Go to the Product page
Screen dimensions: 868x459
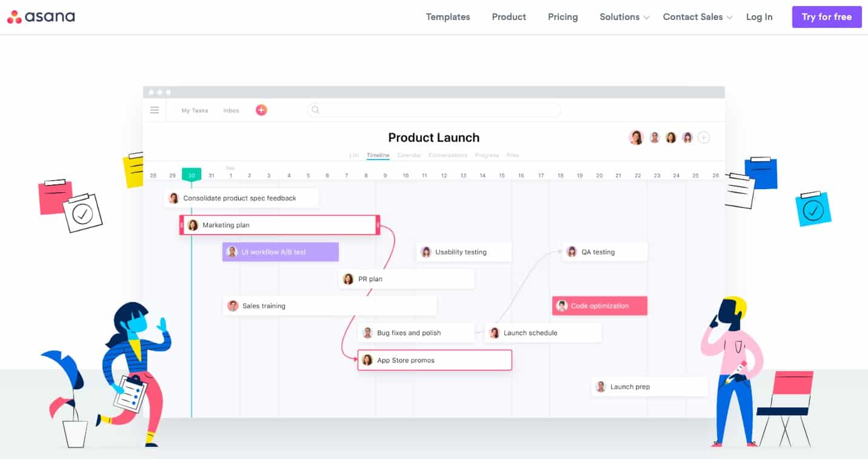coord(509,17)
